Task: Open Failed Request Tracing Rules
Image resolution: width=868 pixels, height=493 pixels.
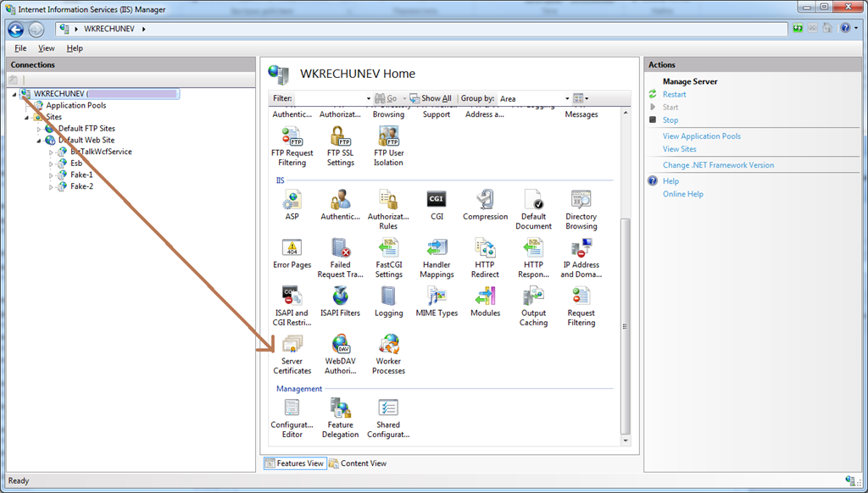Action: point(340,258)
